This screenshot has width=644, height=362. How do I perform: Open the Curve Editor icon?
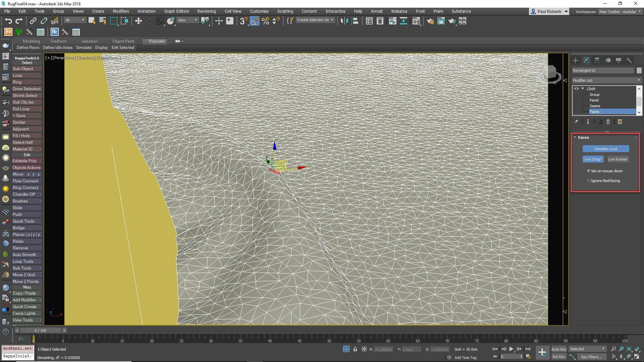(x=392, y=21)
